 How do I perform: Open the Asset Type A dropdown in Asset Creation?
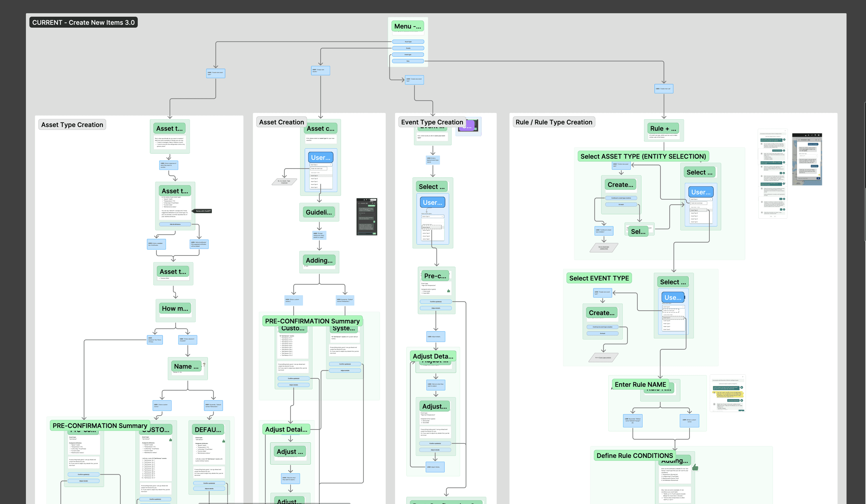tap(321, 165)
